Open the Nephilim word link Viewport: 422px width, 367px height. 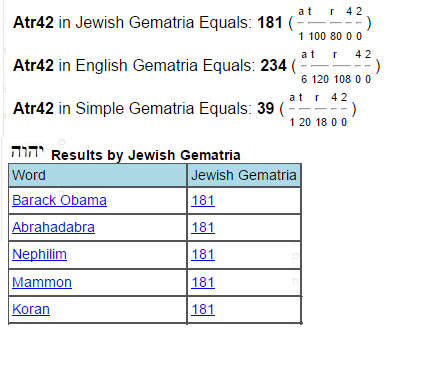pos(39,254)
